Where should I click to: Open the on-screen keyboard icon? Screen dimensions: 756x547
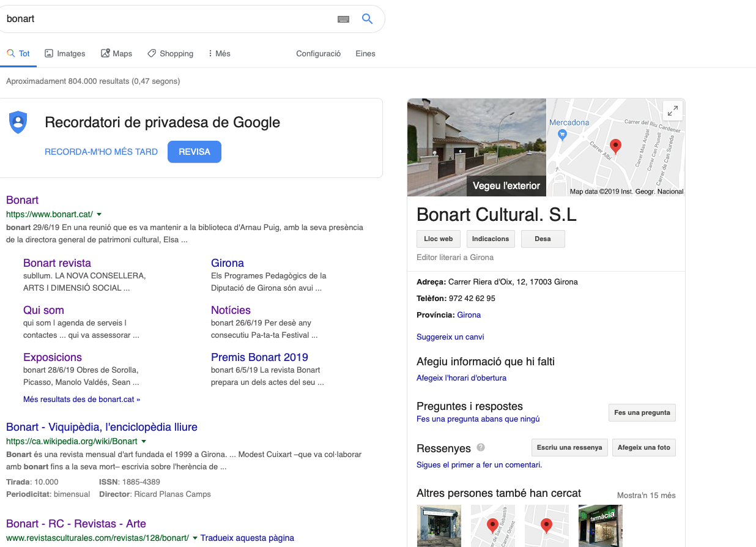click(343, 19)
